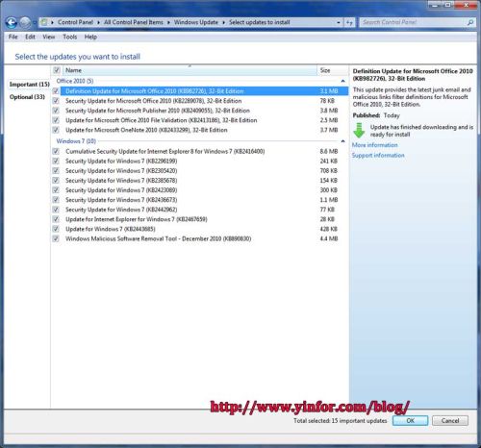Toggle the select-all checkbox in Name header
Viewport: 481px width, 448px height.
point(57,70)
